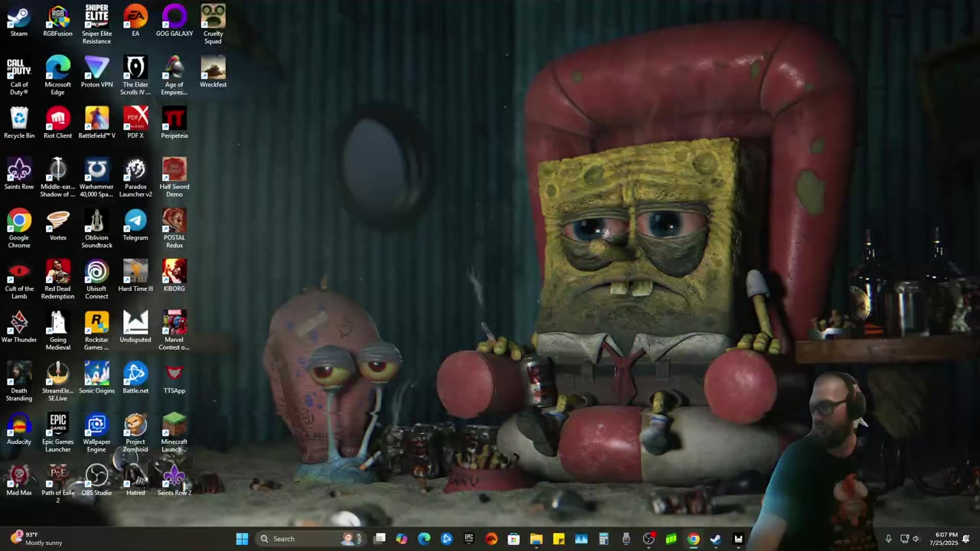Select the Oblivion Soundtrack shortcut
This screenshot has width=980, height=551.
tap(96, 229)
